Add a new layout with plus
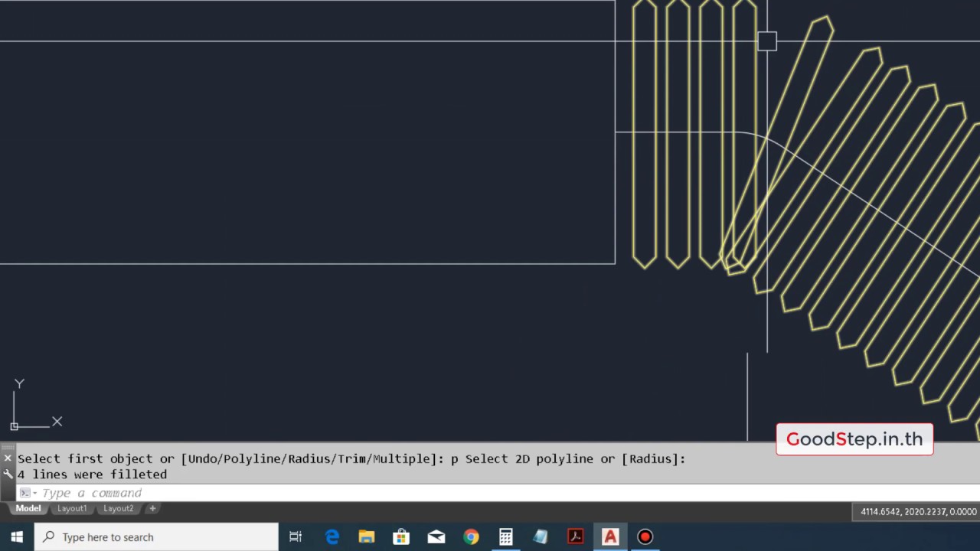This screenshot has width=980, height=551. point(152,508)
